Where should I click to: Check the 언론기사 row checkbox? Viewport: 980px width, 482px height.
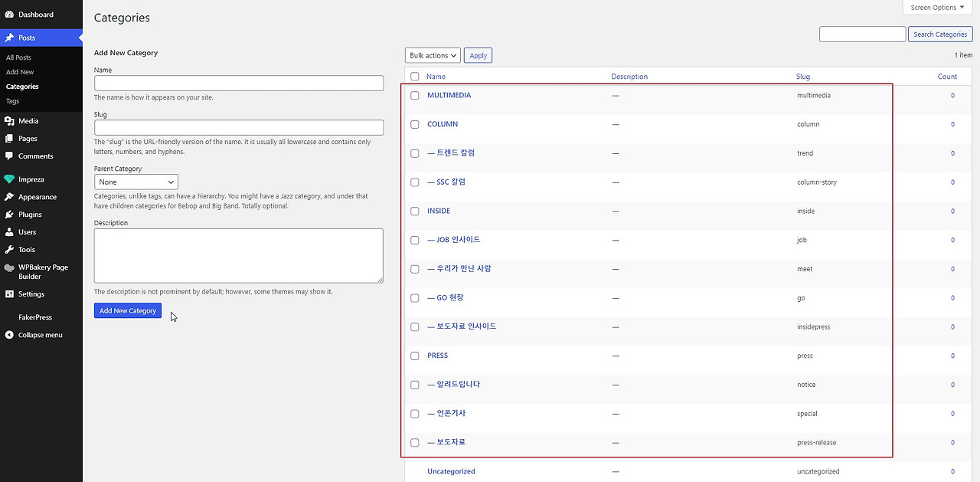[x=415, y=414]
